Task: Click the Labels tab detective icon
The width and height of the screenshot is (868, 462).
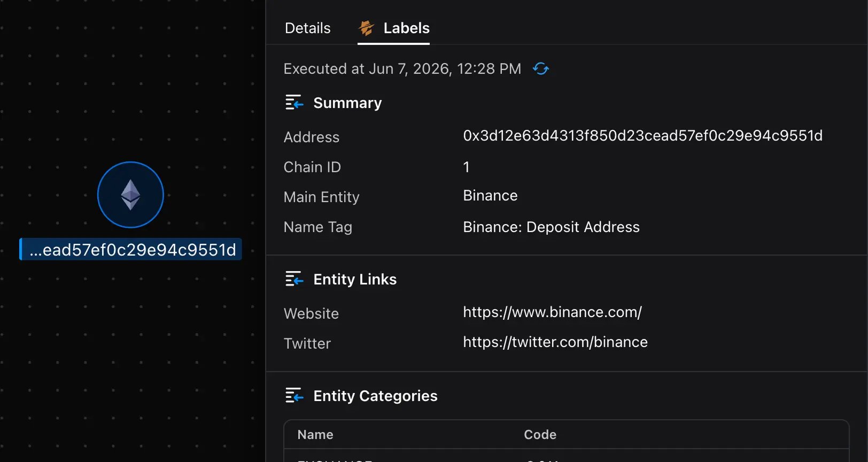Action: [367, 28]
